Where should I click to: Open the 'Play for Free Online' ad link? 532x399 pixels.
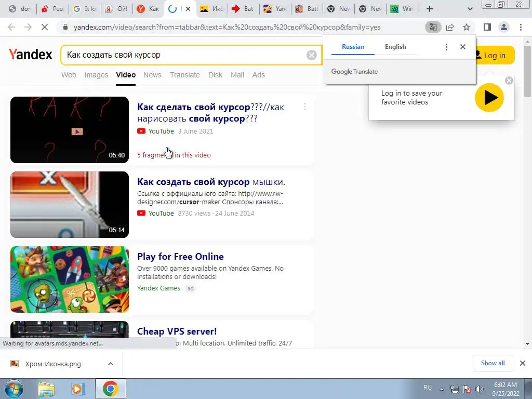pos(180,257)
